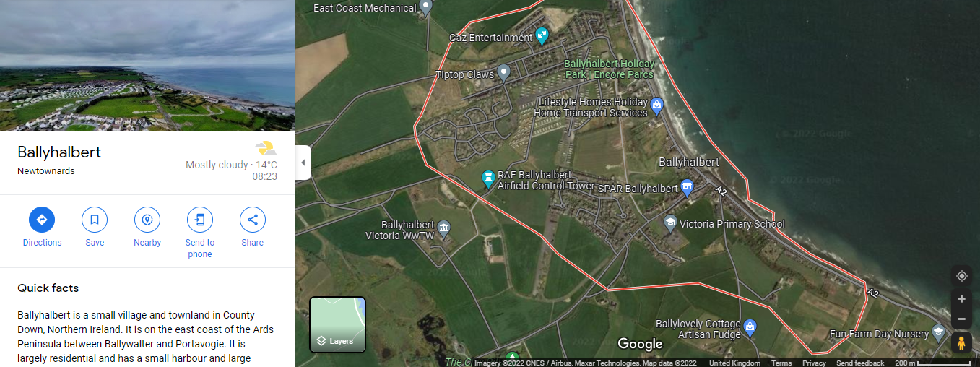
Task: Open the Privacy link below the map
Action: 814,363
